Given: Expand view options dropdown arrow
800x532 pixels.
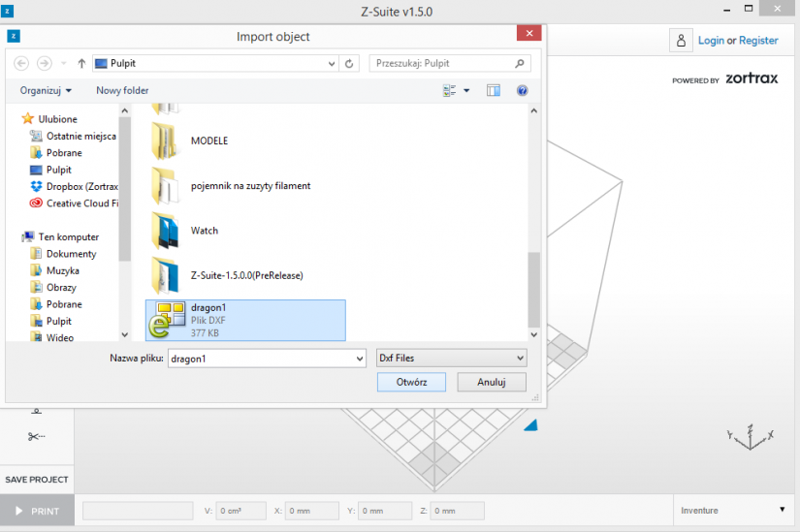Looking at the screenshot, I should 466,91.
